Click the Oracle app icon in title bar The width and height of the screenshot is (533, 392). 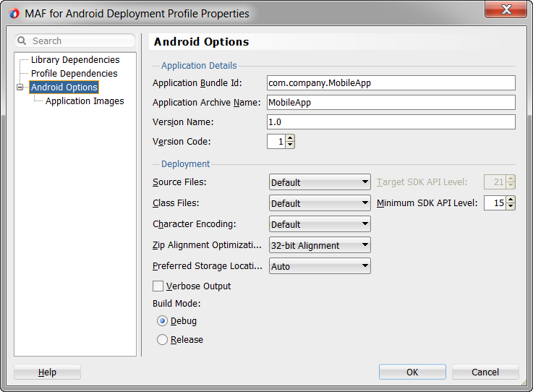14,14
